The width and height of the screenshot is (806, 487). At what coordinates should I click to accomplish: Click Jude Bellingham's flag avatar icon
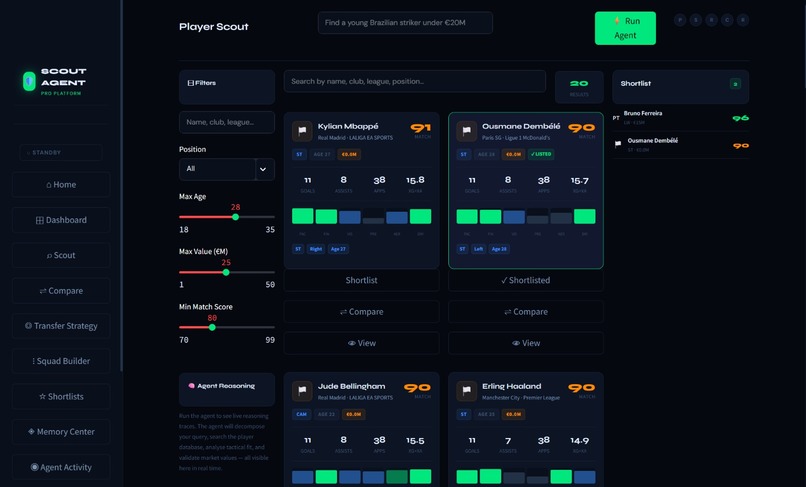302,391
